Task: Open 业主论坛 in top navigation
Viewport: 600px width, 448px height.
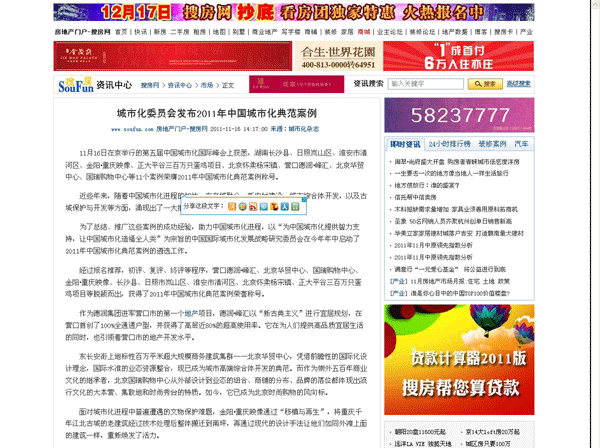Action: 390,32
